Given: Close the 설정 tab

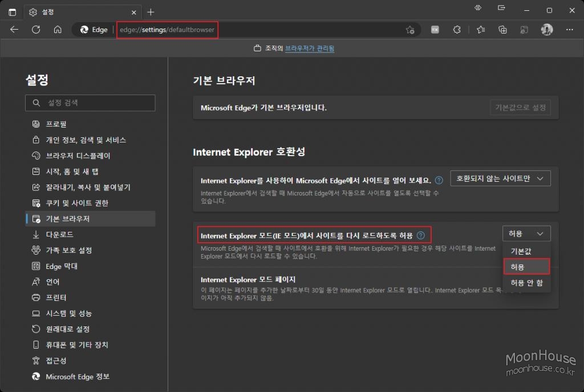Looking at the screenshot, I should [x=133, y=13].
